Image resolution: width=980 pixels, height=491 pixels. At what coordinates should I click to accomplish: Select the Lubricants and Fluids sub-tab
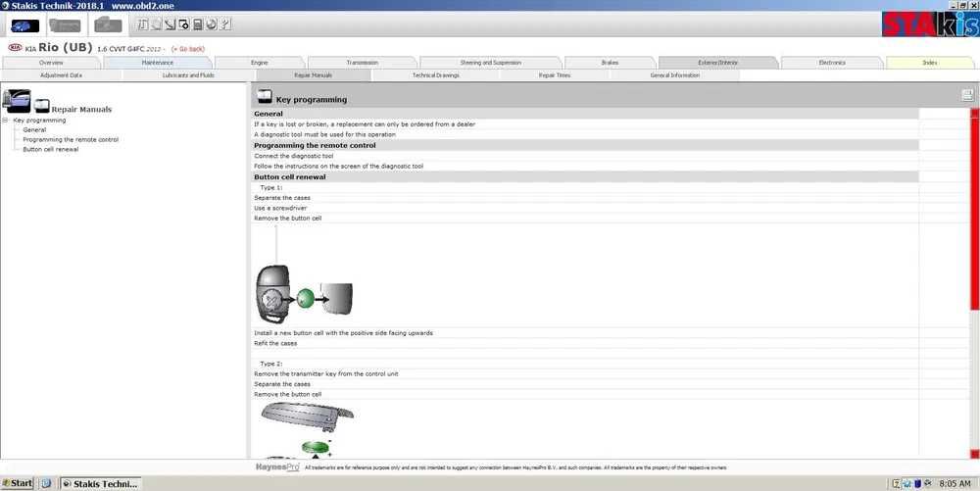click(189, 74)
